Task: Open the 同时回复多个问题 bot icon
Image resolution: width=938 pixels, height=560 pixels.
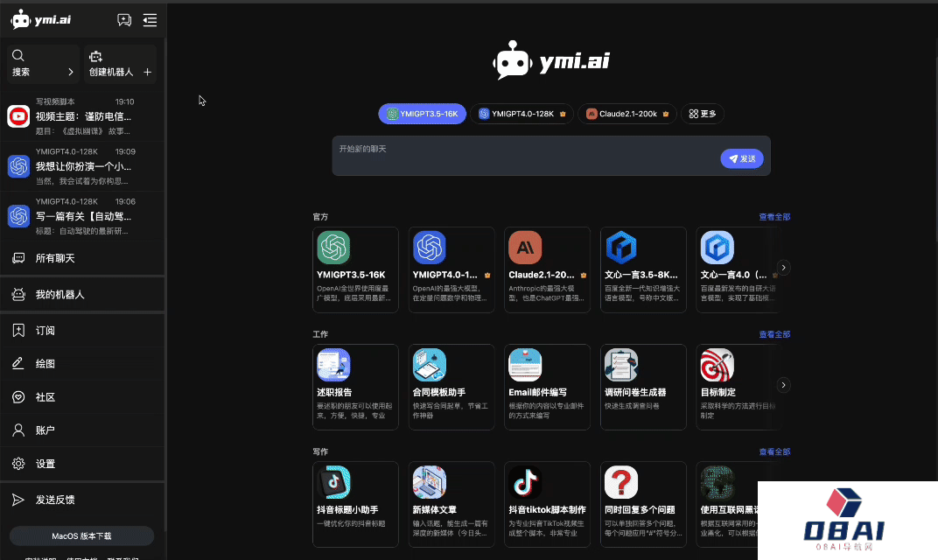Action: tap(621, 482)
